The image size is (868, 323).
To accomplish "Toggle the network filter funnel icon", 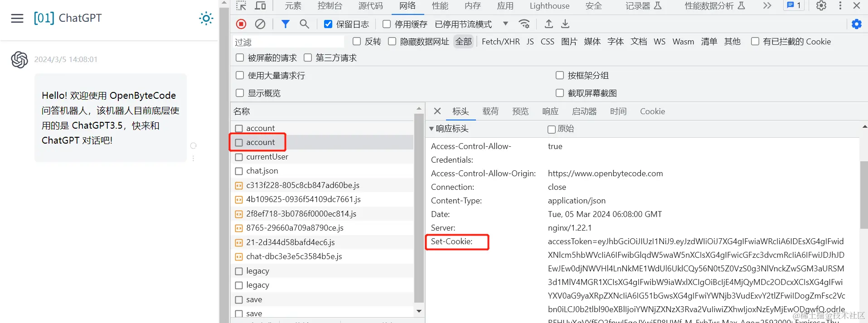I will pos(286,24).
